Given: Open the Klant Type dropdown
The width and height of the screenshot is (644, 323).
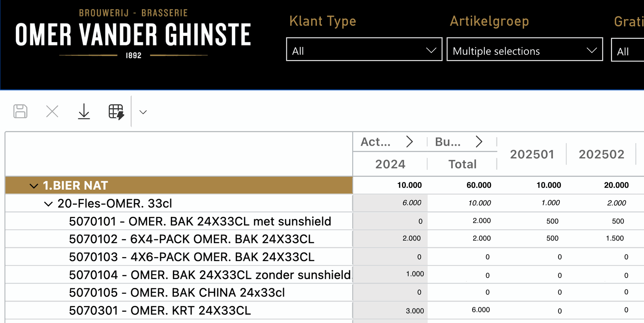Looking at the screenshot, I should pos(364,49).
